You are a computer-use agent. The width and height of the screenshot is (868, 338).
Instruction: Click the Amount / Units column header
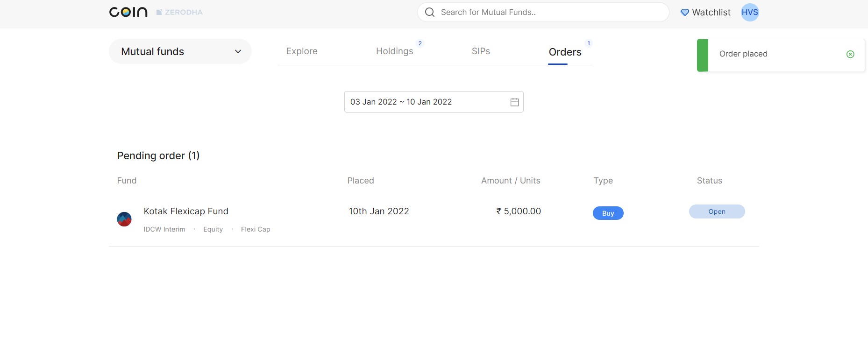coord(511,181)
